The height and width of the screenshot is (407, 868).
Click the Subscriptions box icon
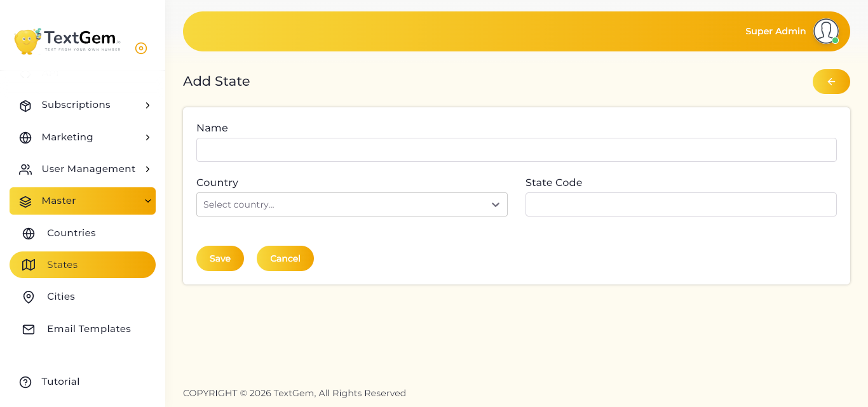[25, 105]
